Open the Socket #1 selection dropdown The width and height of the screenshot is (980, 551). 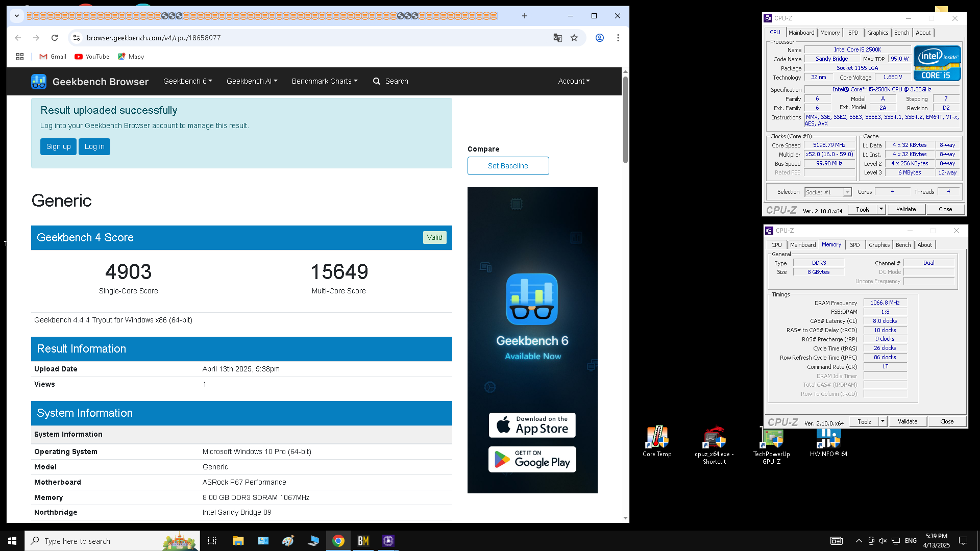coord(828,192)
